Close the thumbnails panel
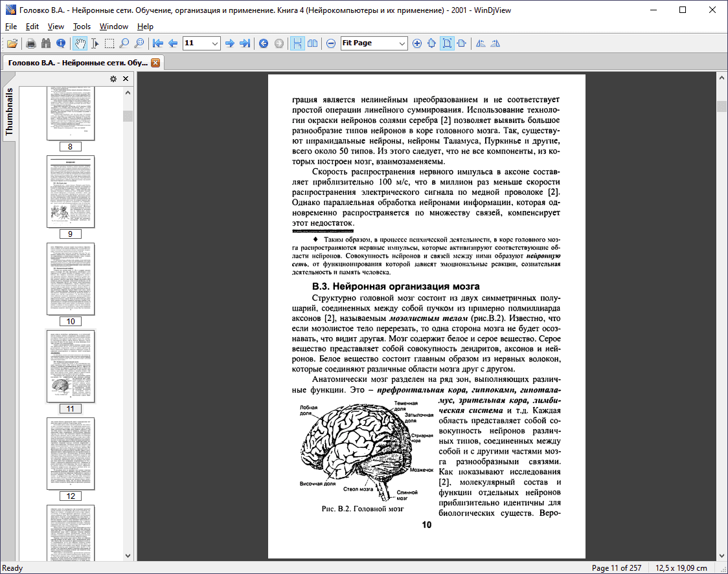The image size is (728, 574). 126,79
